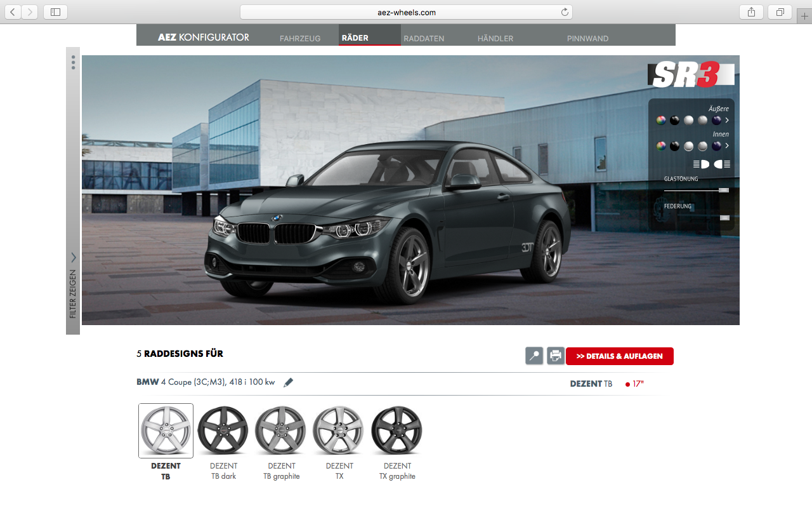Image resolution: width=812 pixels, height=508 pixels.
Task: Click the AEZ Konfigurator title
Action: (x=204, y=37)
